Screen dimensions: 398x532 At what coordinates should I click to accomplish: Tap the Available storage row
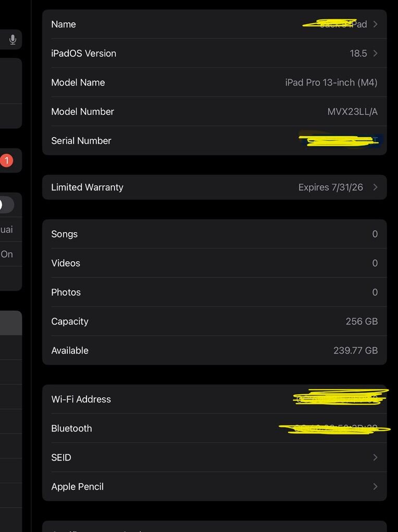[x=214, y=350]
